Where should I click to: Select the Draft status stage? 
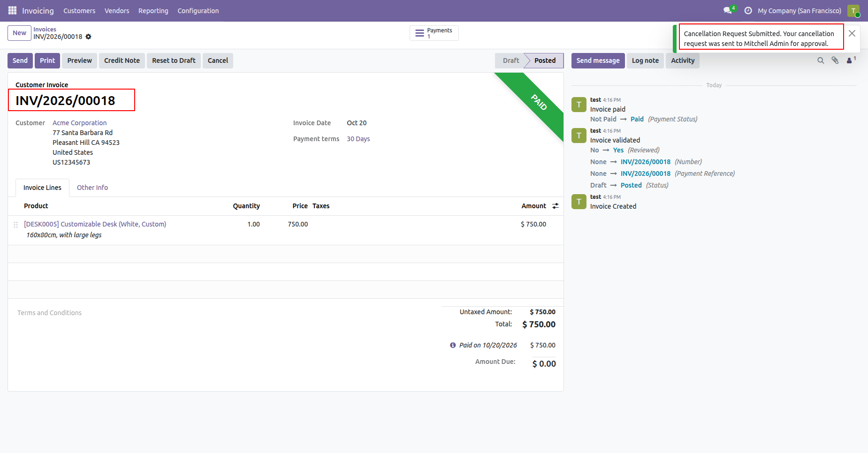(x=510, y=60)
